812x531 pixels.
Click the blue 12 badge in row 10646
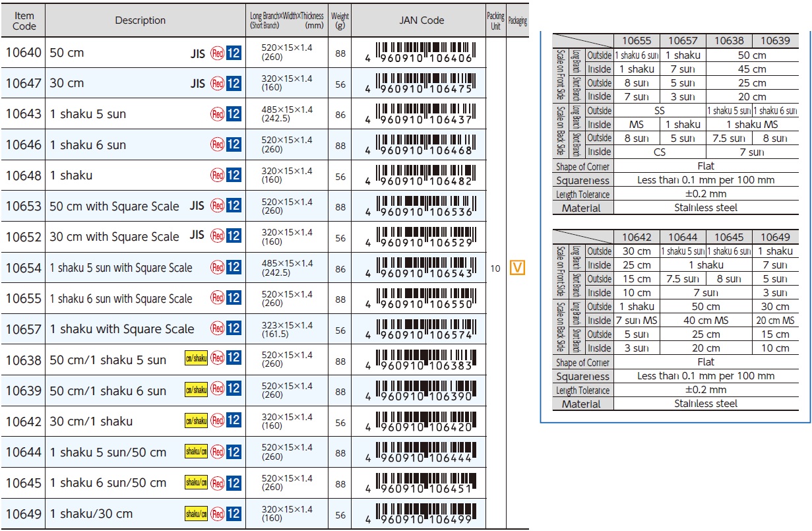(234, 144)
